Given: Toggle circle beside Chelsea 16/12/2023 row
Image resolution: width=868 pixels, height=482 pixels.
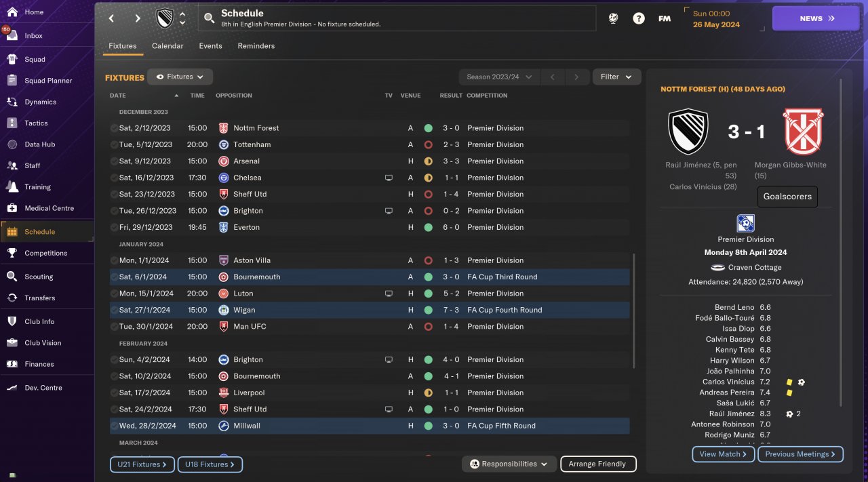Looking at the screenshot, I should coord(114,178).
